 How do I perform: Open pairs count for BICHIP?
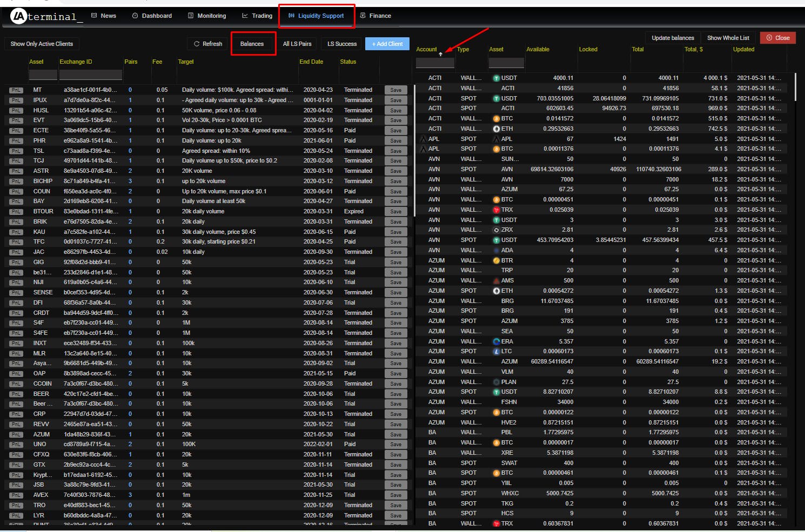(x=130, y=181)
